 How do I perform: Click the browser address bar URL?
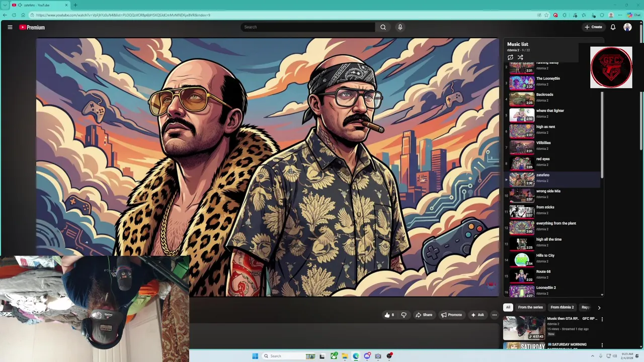click(x=123, y=15)
